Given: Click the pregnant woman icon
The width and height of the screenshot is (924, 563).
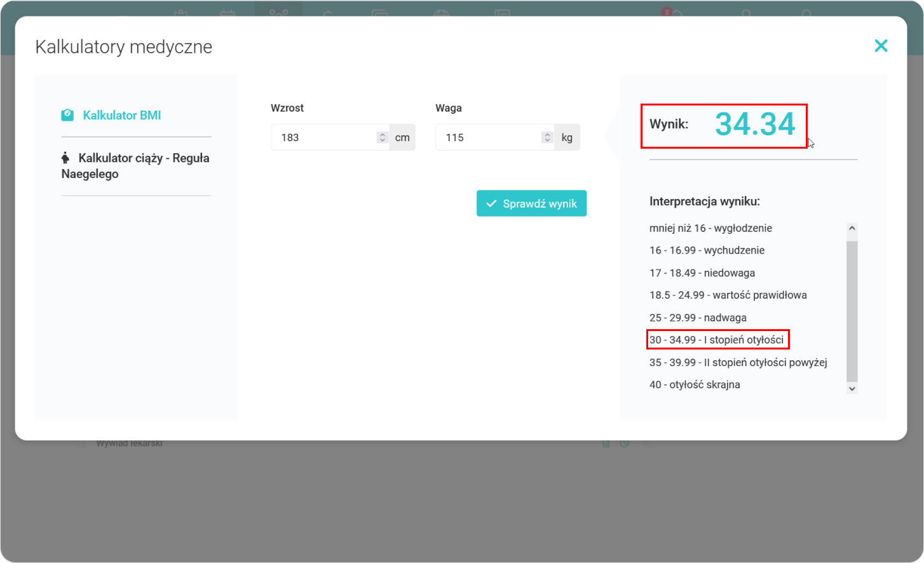Looking at the screenshot, I should [x=65, y=158].
